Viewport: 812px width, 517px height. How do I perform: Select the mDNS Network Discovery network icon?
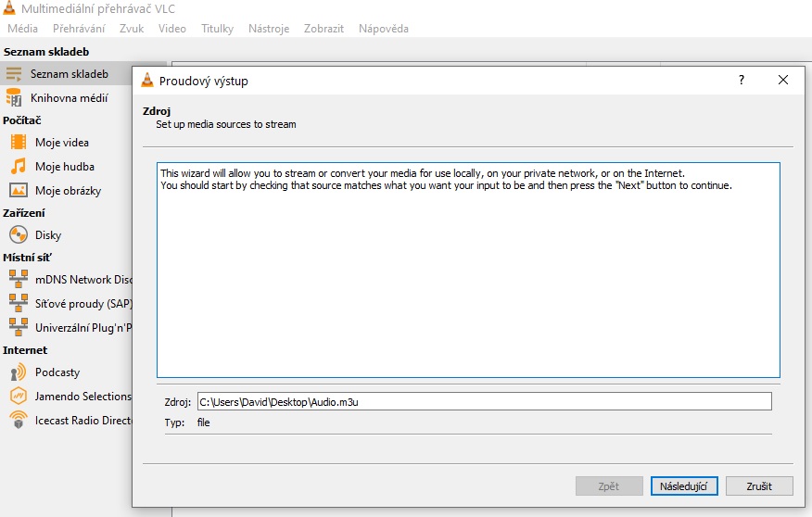tap(19, 280)
